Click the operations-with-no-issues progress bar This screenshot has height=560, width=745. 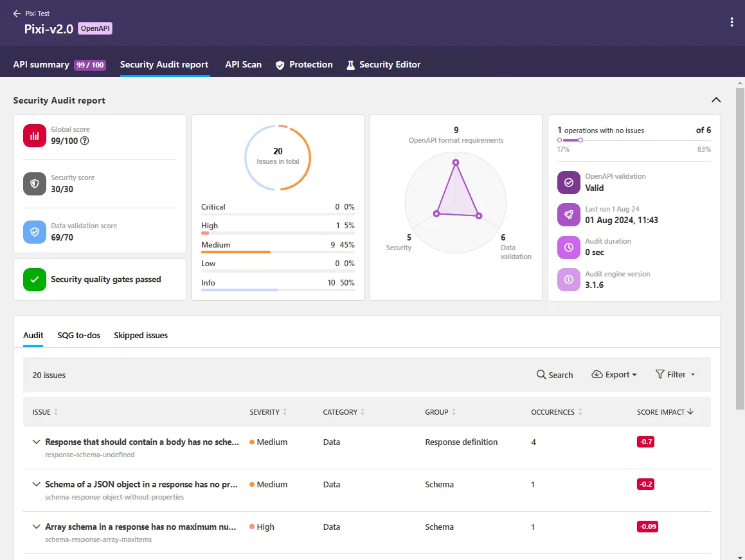pyautogui.click(x=570, y=140)
